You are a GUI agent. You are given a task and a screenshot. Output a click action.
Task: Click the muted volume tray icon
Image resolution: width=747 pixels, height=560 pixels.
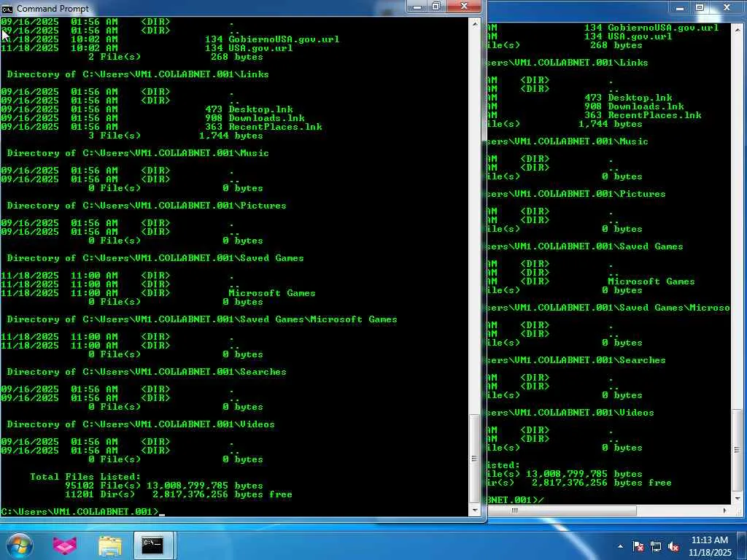673,546
